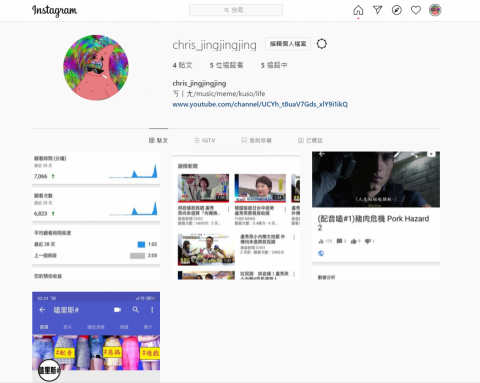Click the Pork Hazard 2 title text
Image resolution: width=480 pixels, height=383 pixels.
[373, 223]
